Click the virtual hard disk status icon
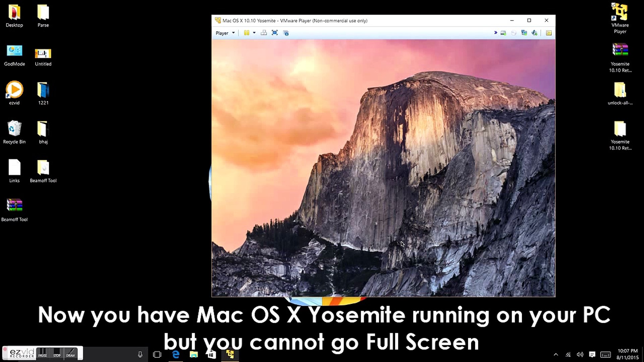Image resolution: width=644 pixels, height=362 pixels. point(503,33)
